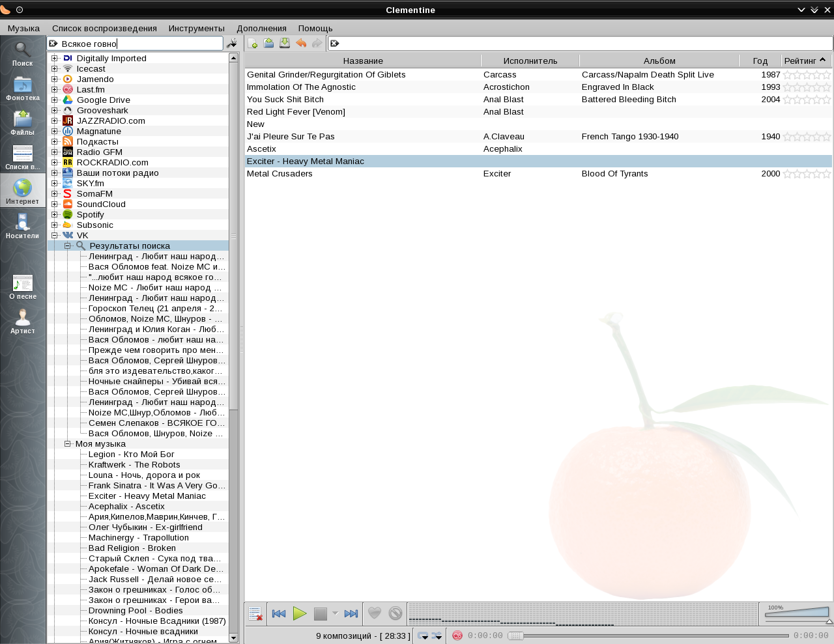Select the Immolation Of The Agnostic row

(x=539, y=87)
